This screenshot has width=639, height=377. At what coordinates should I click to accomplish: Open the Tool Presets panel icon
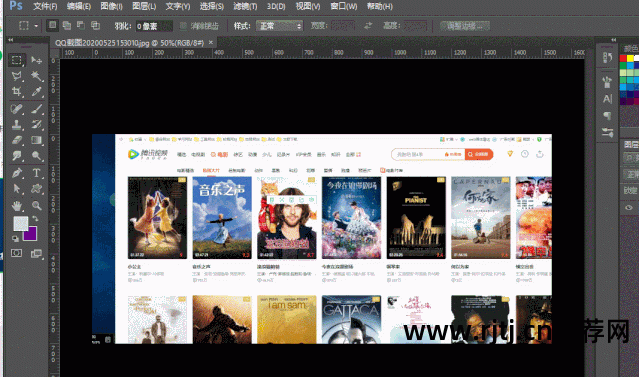pyautogui.click(x=607, y=132)
